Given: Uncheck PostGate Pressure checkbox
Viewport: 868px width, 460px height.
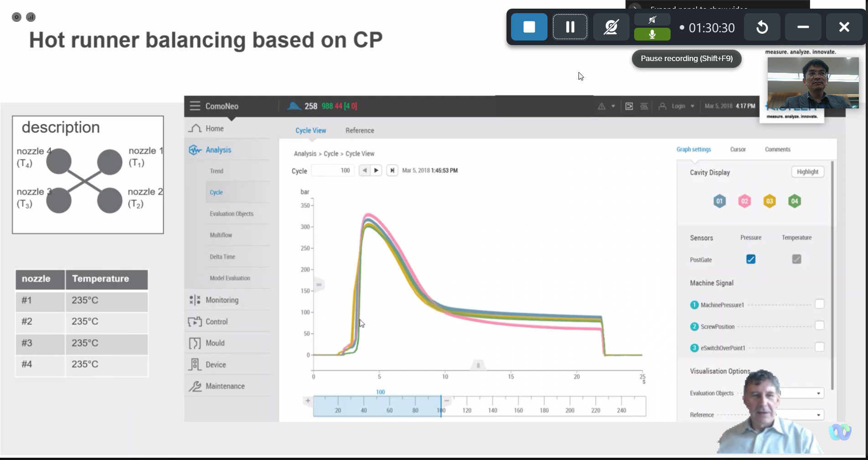Looking at the screenshot, I should point(751,259).
